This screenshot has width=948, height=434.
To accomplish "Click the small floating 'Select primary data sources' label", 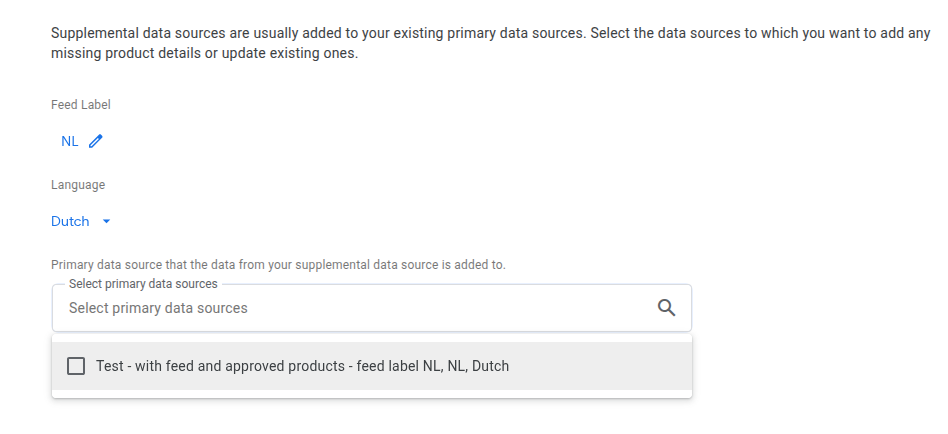I will (x=143, y=285).
